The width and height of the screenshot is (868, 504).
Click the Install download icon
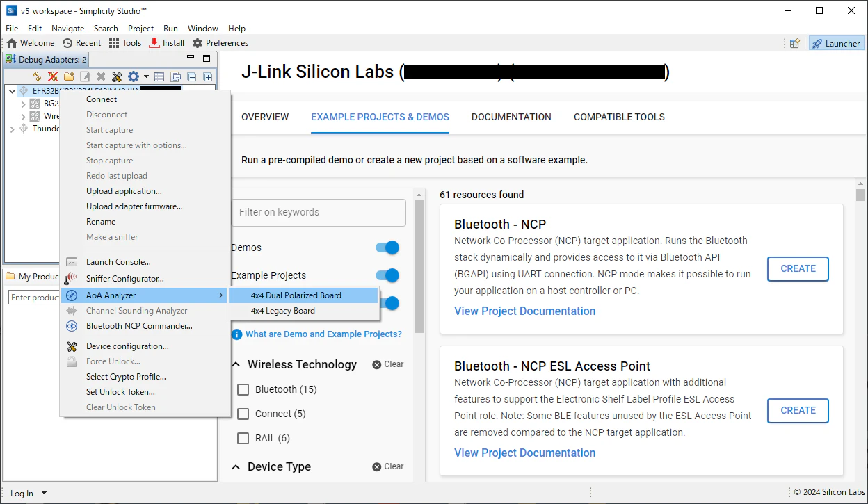pyautogui.click(x=154, y=43)
